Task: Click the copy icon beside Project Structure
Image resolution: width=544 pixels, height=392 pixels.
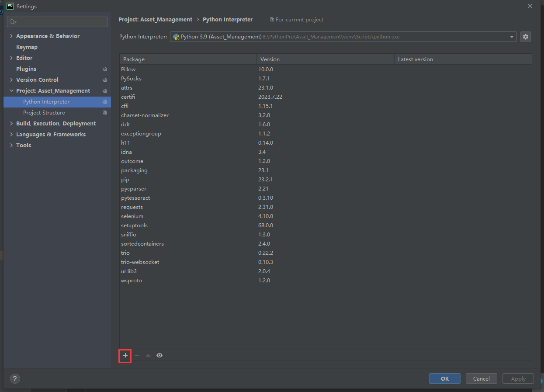Action: 104,113
